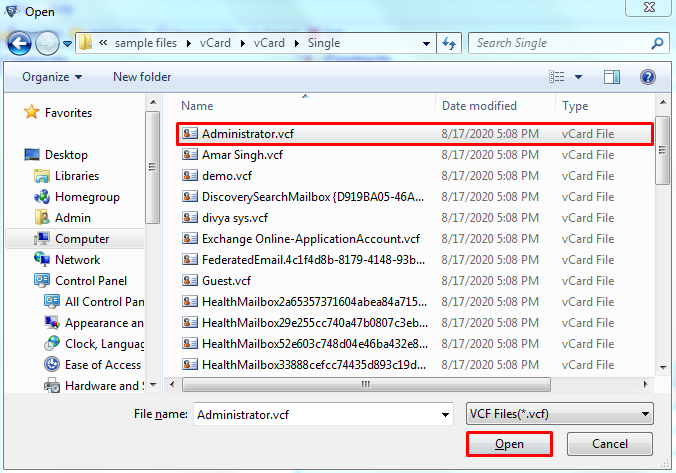Toggle the preview pane icon

612,77
